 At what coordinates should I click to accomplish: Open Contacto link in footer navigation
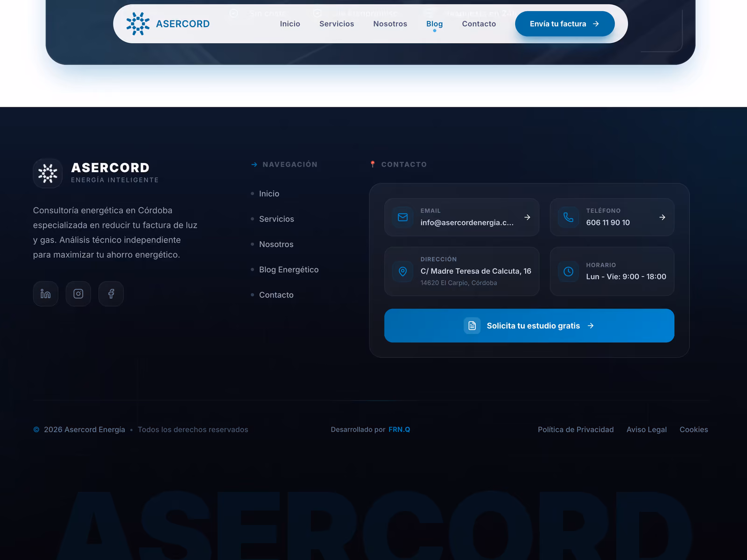click(x=276, y=295)
